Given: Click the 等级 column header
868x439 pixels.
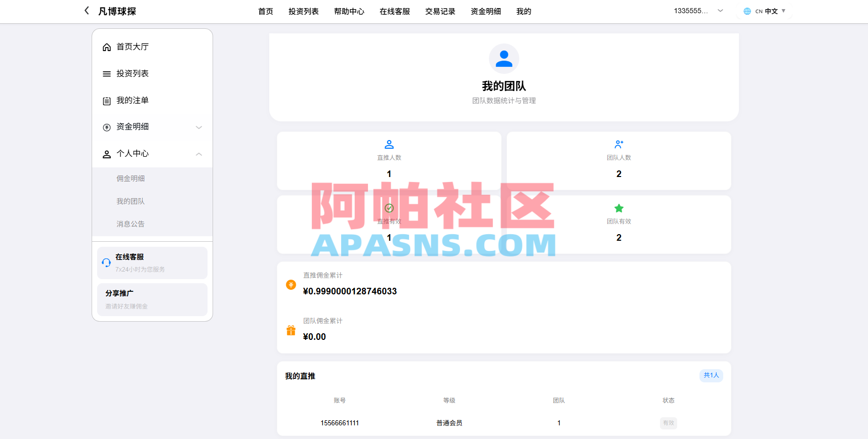Looking at the screenshot, I should pyautogui.click(x=449, y=401).
